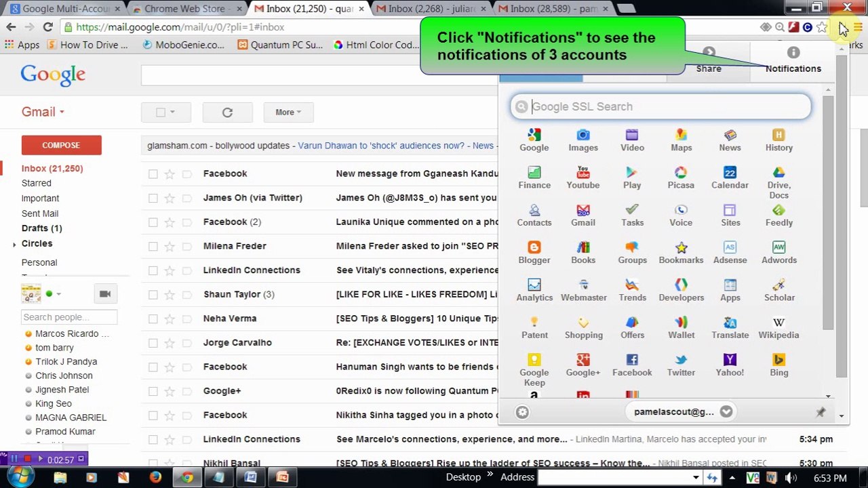This screenshot has width=868, height=488.
Task: Click the popup vertical scrollbar thumb
Action: coord(828,213)
